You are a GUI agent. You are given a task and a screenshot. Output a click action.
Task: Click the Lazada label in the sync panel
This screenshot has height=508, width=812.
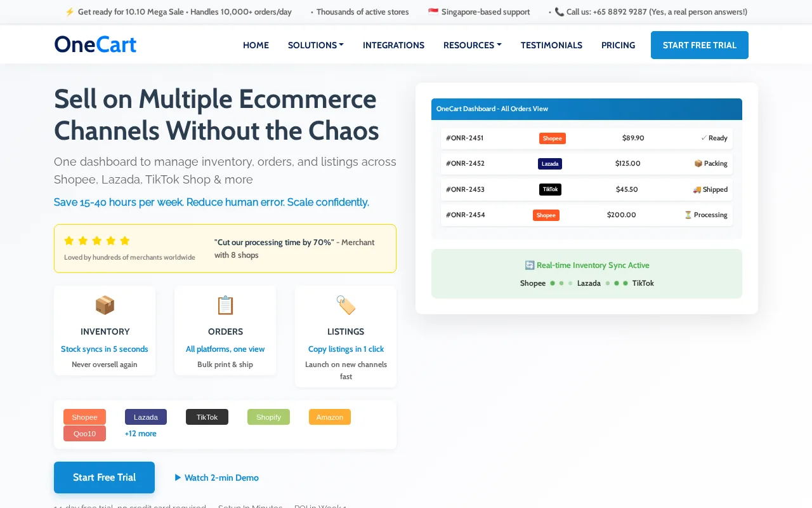click(589, 283)
